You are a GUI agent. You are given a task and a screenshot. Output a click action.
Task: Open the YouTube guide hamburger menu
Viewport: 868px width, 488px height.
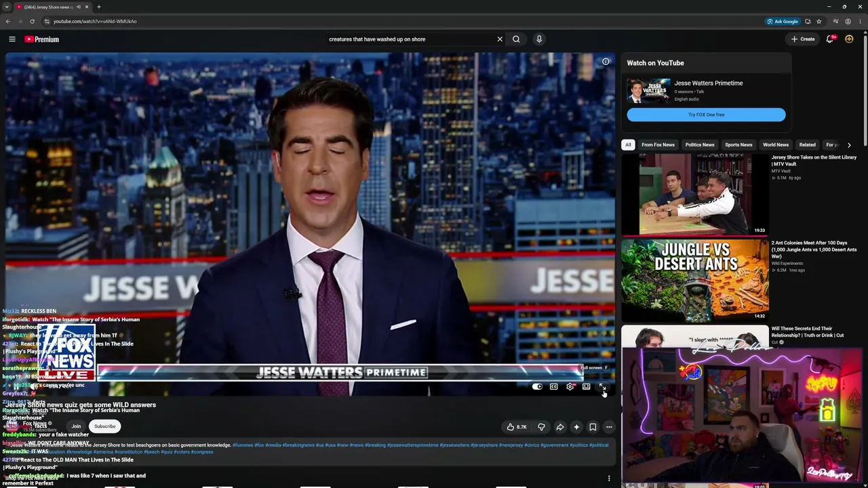[x=12, y=39]
